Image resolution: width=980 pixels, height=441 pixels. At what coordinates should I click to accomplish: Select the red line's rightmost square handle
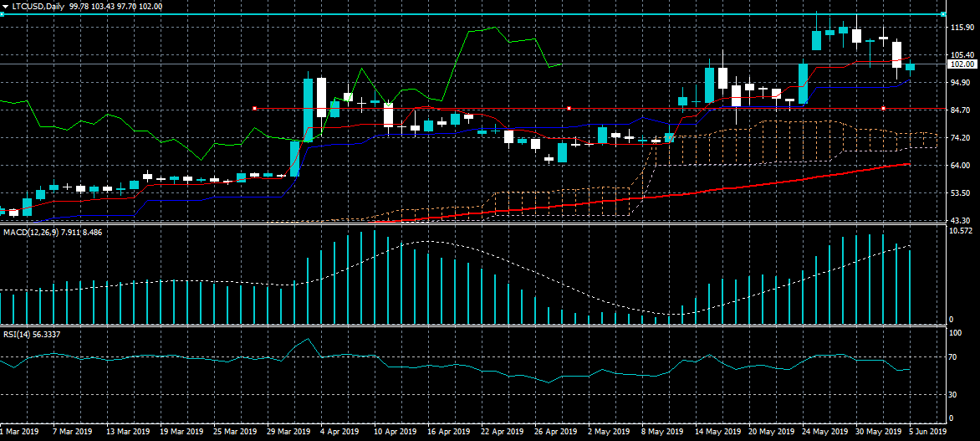883,108
